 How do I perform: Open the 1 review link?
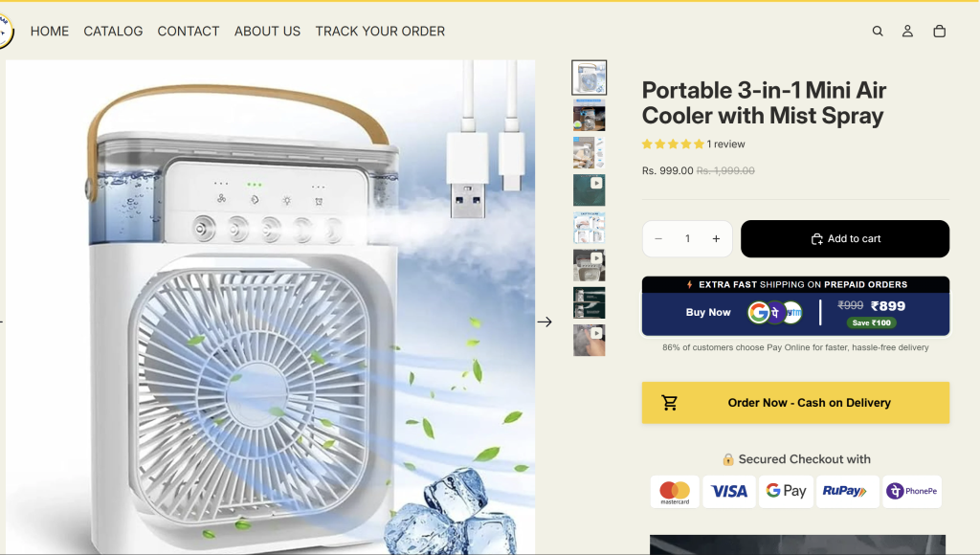pos(725,144)
